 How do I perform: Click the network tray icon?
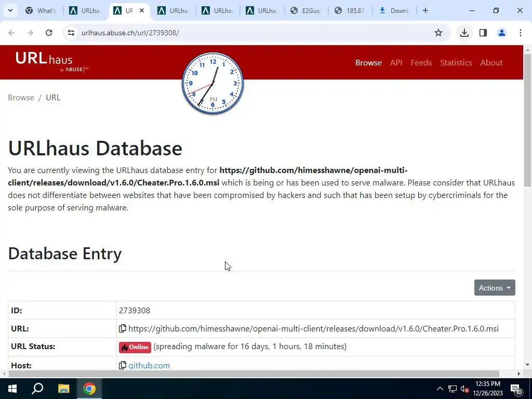coord(453,389)
